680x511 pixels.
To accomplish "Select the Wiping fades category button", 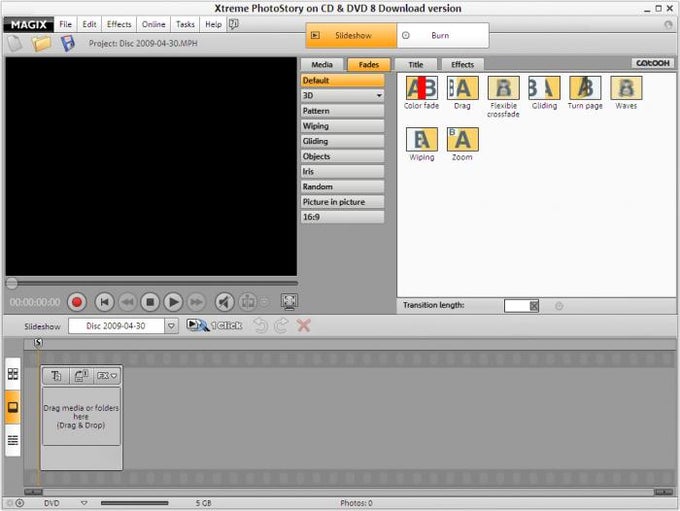I will [x=342, y=126].
